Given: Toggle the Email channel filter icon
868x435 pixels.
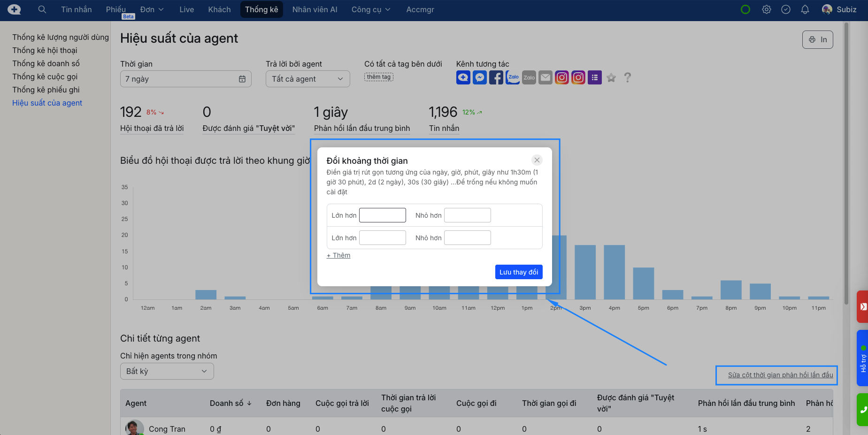Looking at the screenshot, I should 545,77.
